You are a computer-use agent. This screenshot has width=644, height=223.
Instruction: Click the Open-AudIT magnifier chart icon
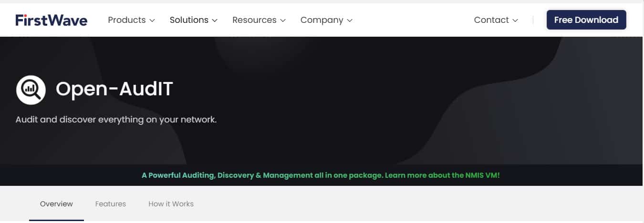coord(31,90)
